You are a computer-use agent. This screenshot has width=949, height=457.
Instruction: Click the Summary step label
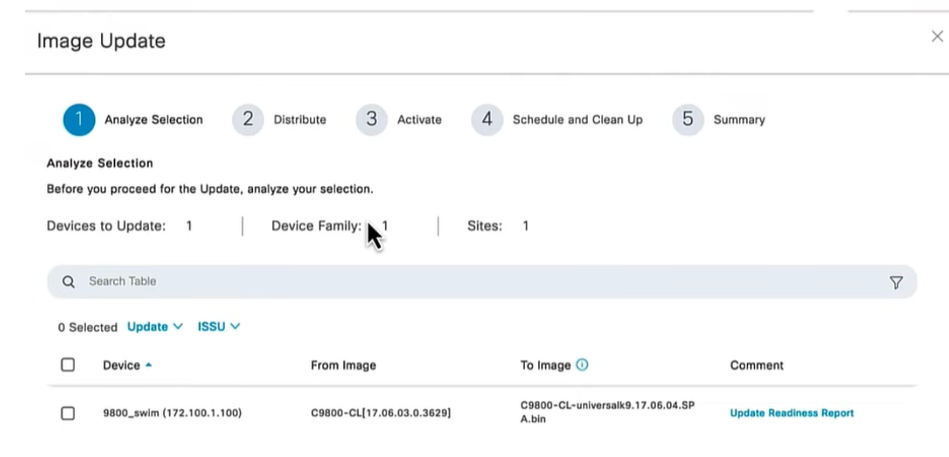coord(739,120)
